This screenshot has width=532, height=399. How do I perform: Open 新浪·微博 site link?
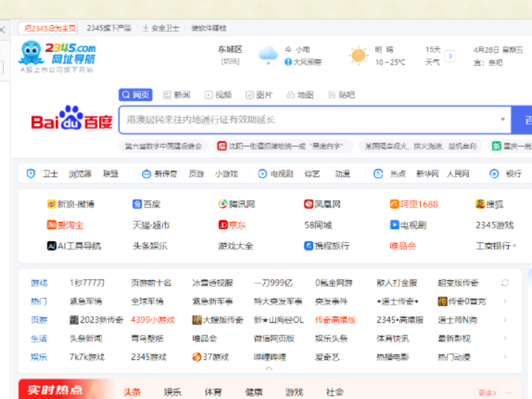[x=70, y=204]
